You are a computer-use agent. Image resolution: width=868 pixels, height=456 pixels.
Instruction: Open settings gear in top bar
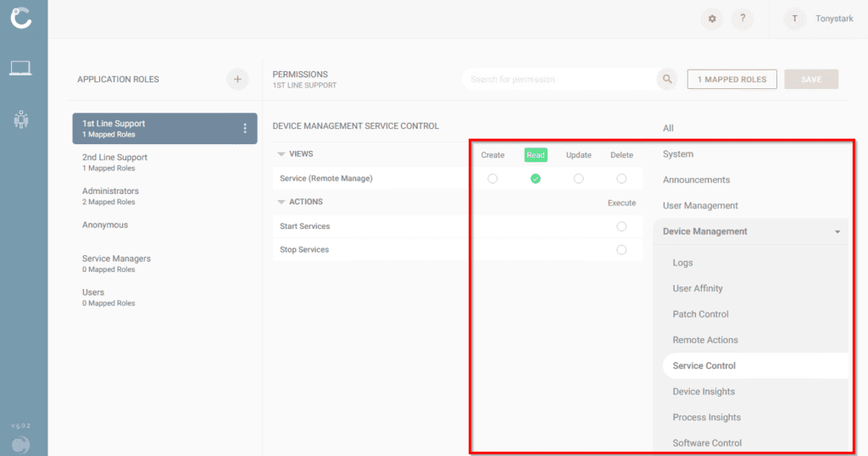[712, 19]
